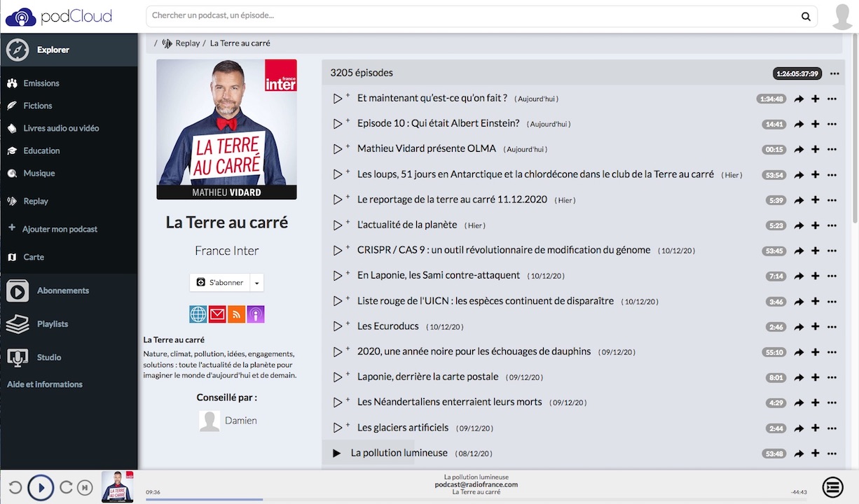Open more options for 'Les Néandertaliens enterraient leurs morts'
Image resolution: width=859 pixels, height=504 pixels.
pyautogui.click(x=832, y=402)
